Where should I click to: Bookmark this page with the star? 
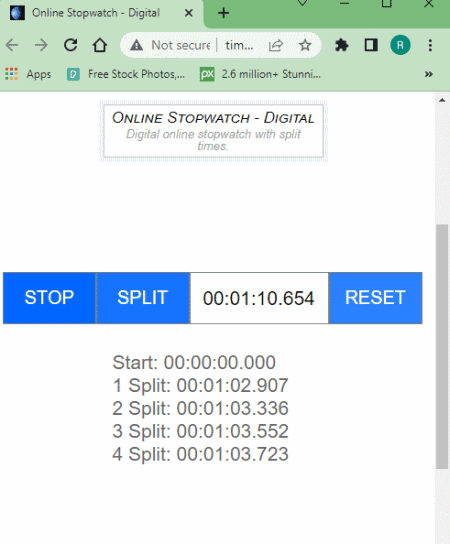tap(305, 45)
